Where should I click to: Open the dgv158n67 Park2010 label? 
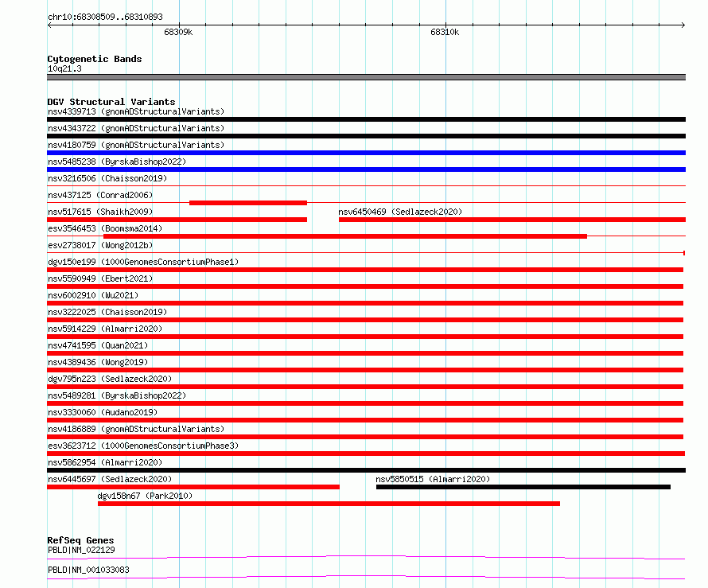[x=145, y=496]
